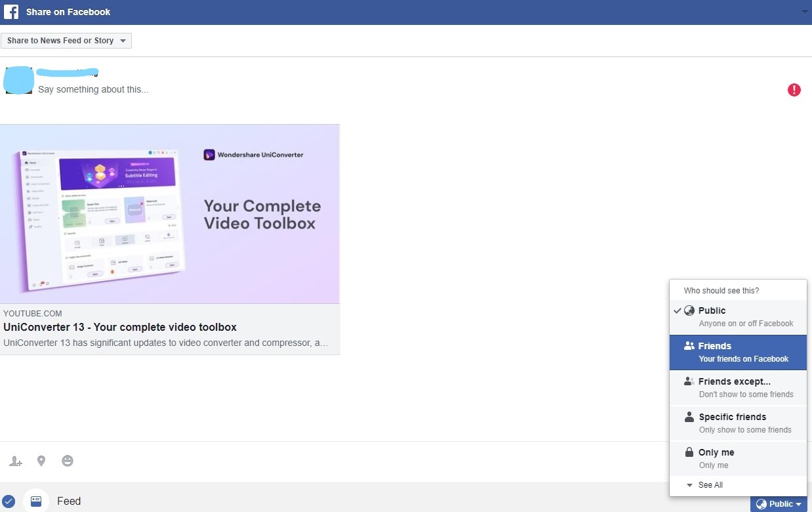
Task: Click the checkmark next to Public
Action: (678, 310)
